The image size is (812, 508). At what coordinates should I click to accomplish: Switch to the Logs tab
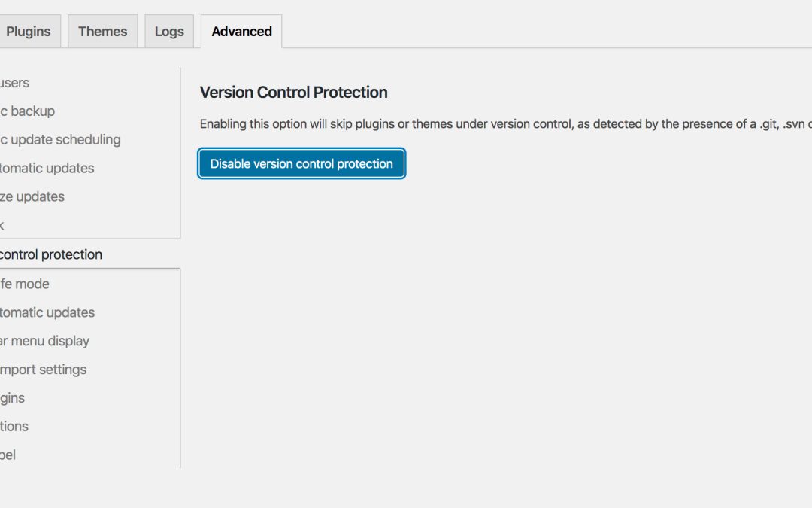pyautogui.click(x=169, y=31)
